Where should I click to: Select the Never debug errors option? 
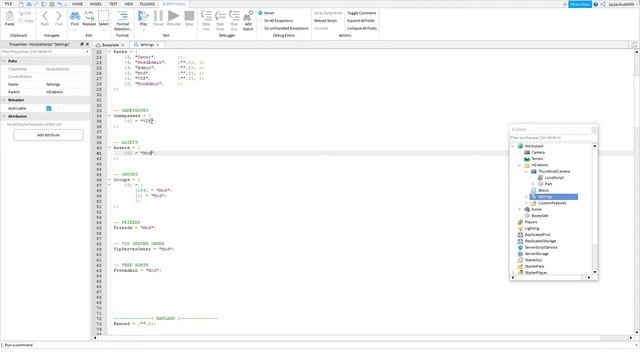pyautogui.click(x=267, y=13)
